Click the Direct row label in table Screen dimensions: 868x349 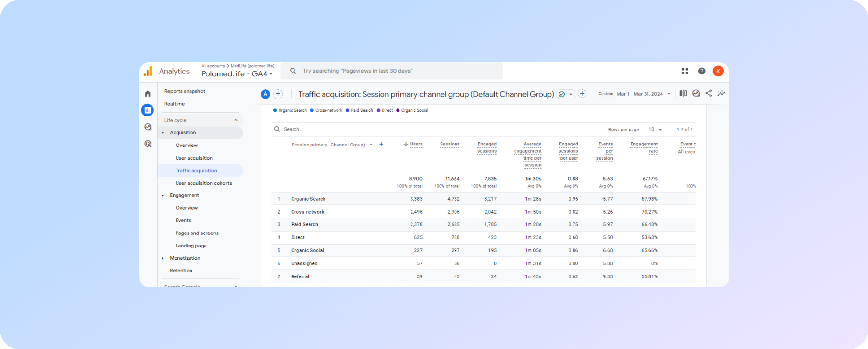coord(298,237)
